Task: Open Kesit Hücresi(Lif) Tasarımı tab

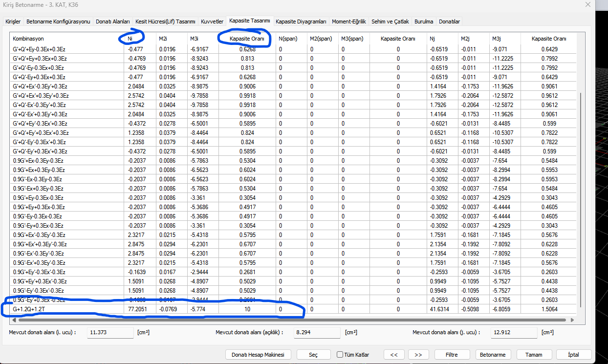Action: [166, 21]
